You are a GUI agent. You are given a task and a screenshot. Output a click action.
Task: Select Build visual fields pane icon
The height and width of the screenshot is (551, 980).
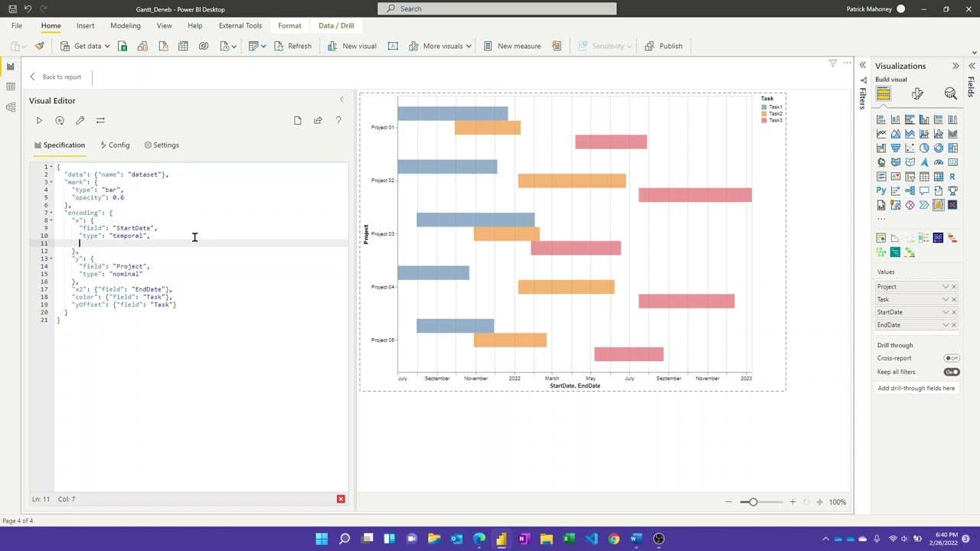tap(884, 93)
